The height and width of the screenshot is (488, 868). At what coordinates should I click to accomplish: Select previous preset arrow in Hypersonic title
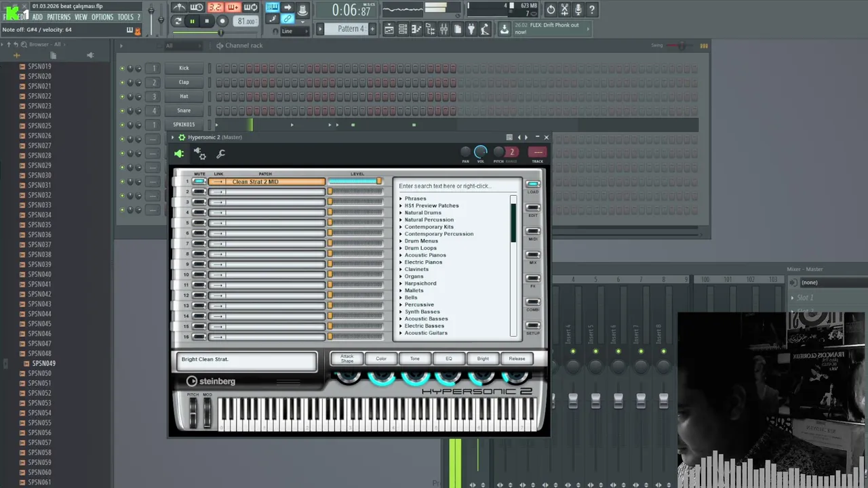click(x=519, y=137)
